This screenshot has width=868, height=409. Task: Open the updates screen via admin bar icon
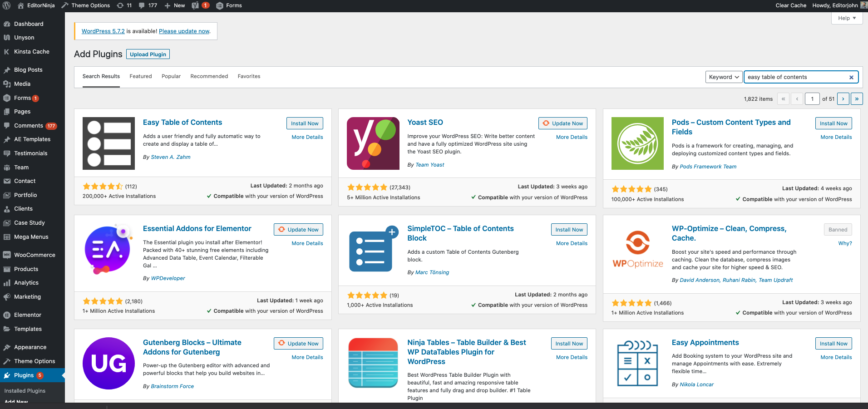(x=120, y=5)
